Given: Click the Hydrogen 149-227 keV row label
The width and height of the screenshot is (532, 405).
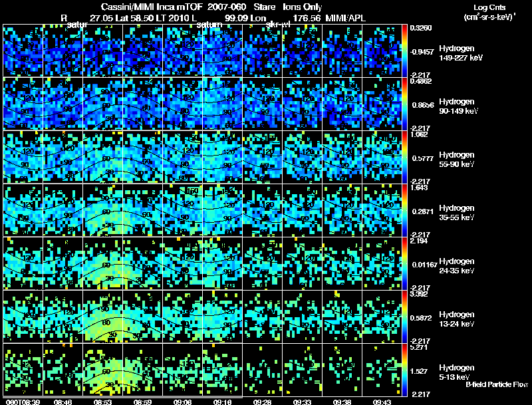Looking at the screenshot, I should 461,53.
